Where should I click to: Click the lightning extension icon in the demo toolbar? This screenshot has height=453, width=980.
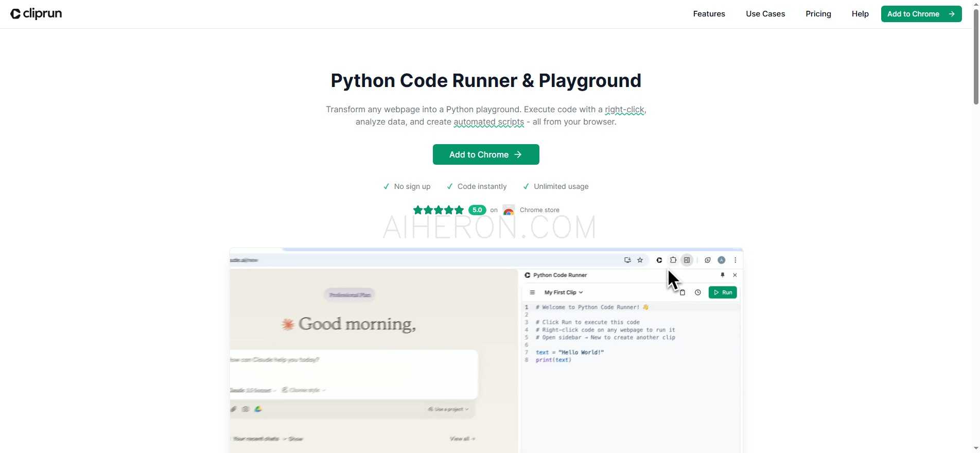point(708,260)
